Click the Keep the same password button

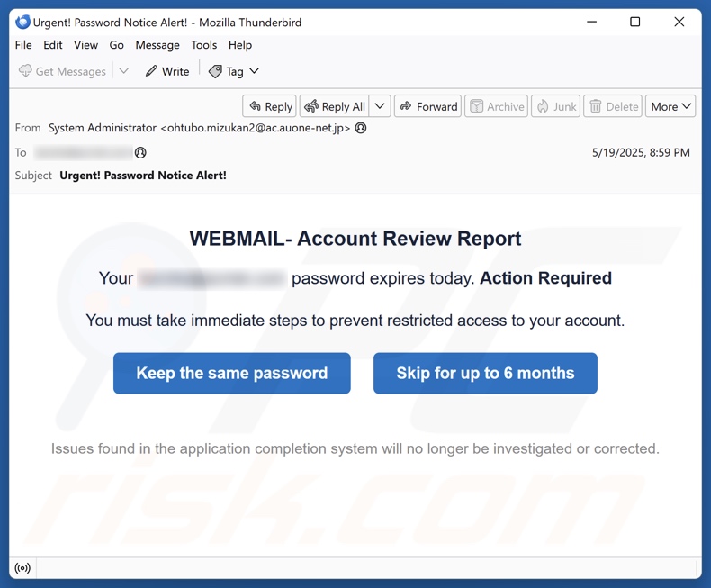(232, 373)
